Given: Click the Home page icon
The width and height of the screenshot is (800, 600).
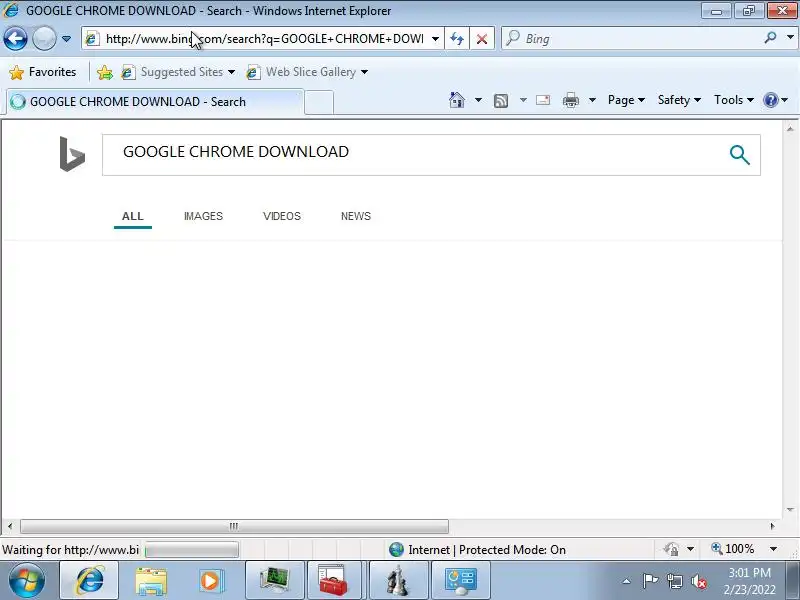Looking at the screenshot, I should click(x=457, y=100).
